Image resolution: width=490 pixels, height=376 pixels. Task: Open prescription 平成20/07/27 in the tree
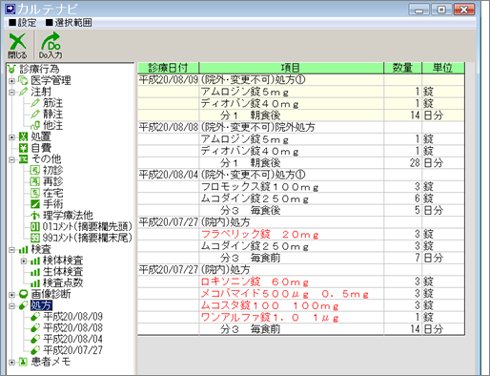73,351
